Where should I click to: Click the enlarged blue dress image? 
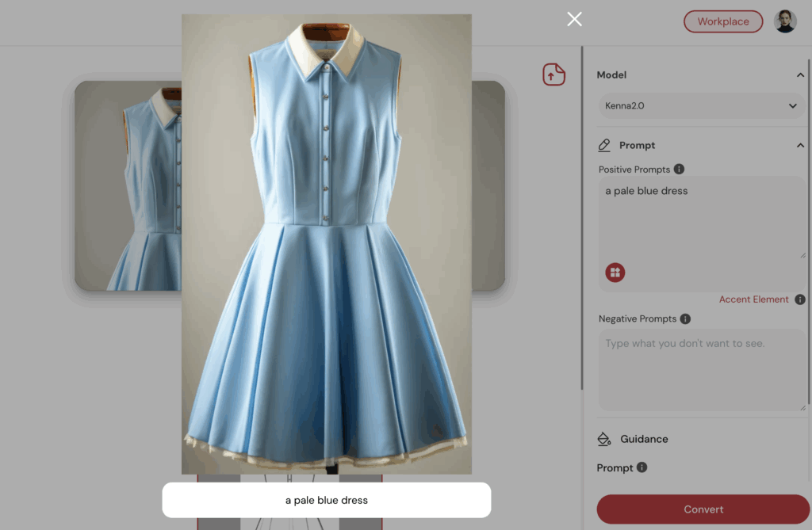pyautogui.click(x=326, y=244)
